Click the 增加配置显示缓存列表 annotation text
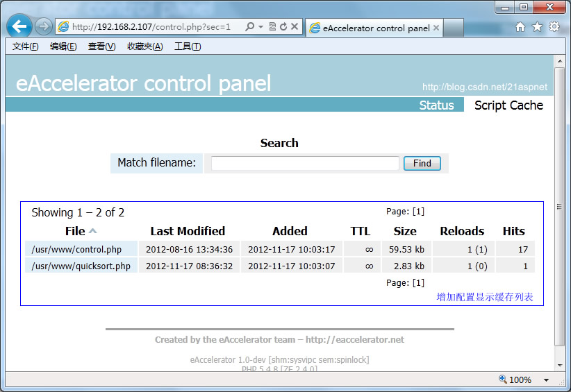The height and width of the screenshot is (392, 571). (x=485, y=297)
